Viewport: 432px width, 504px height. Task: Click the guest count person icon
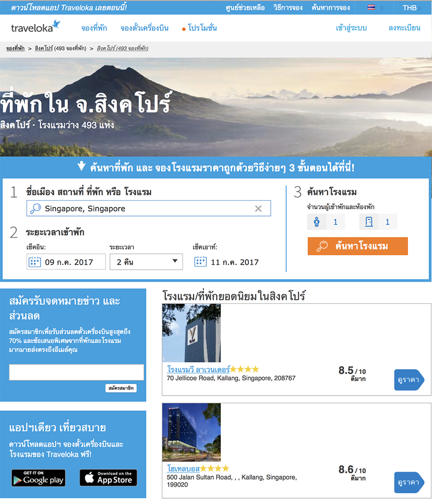pyautogui.click(x=317, y=222)
